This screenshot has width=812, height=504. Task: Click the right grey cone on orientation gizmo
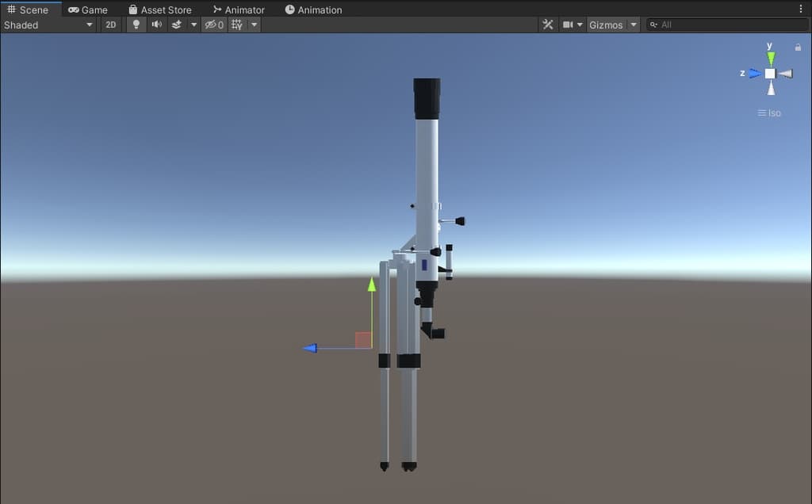(x=786, y=74)
